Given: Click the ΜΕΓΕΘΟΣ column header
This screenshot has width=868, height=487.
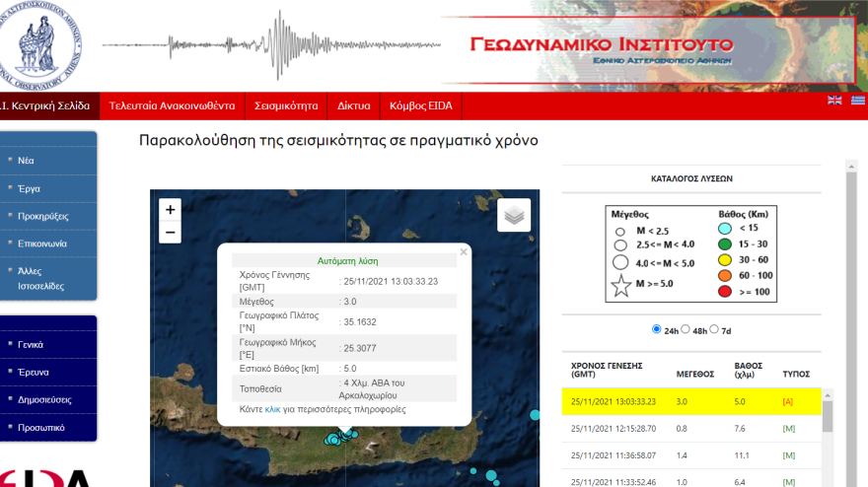Looking at the screenshot, I should click(694, 374).
